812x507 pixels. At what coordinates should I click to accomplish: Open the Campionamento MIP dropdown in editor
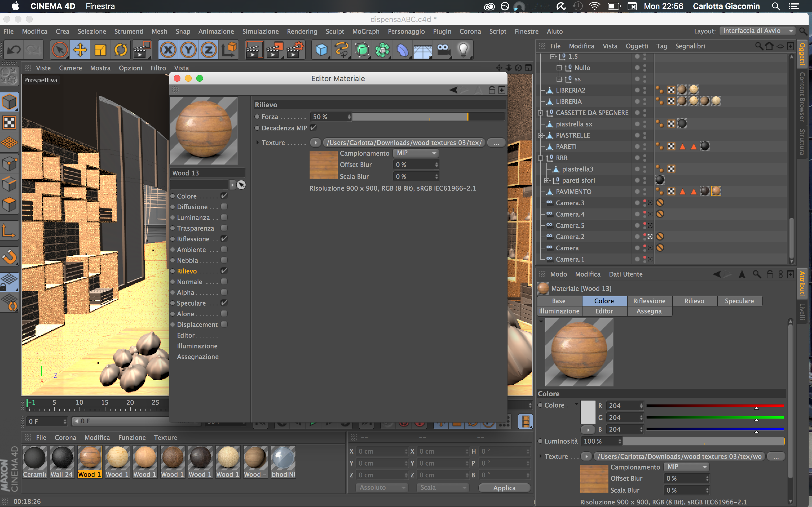(416, 153)
